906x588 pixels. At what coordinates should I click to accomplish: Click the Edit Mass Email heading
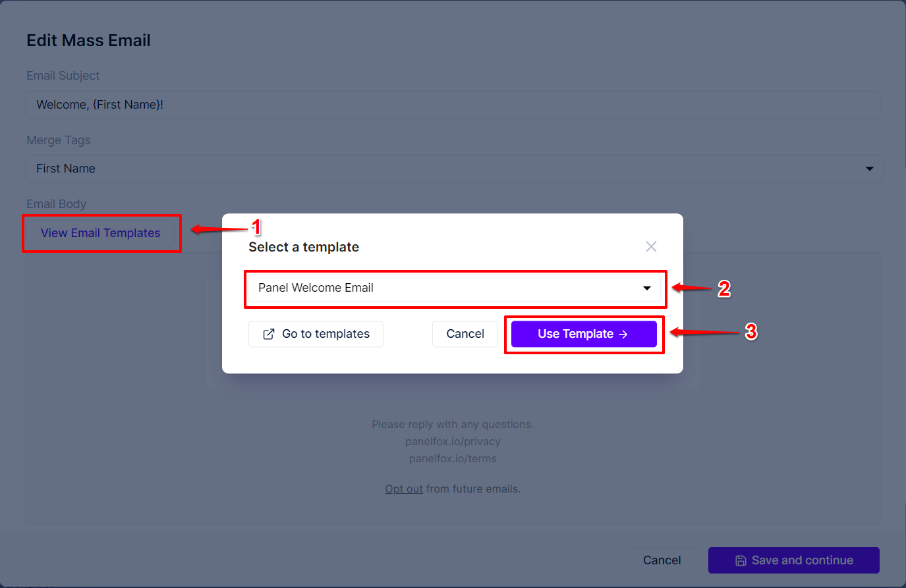coord(88,40)
